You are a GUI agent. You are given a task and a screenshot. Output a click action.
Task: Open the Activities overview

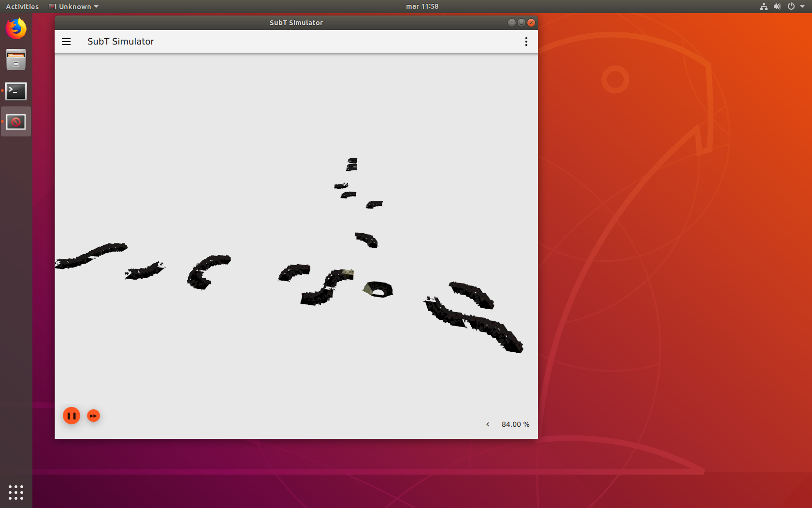pos(22,6)
